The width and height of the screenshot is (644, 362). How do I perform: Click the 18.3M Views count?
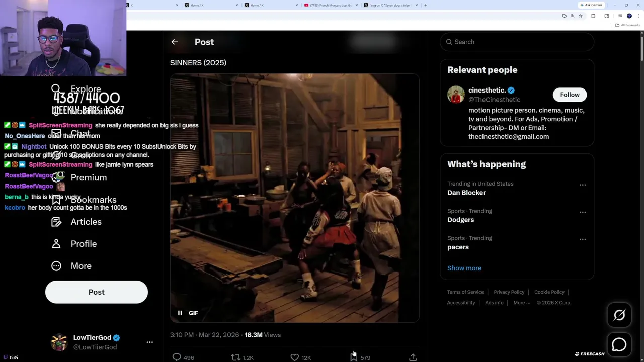(x=263, y=335)
